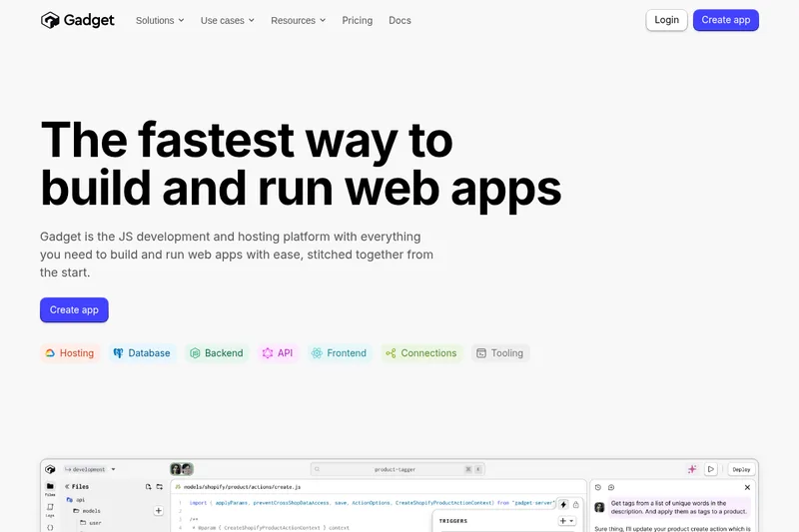The height and width of the screenshot is (532, 799).
Task: Open the add trigger plus dropdown
Action: tap(567, 521)
